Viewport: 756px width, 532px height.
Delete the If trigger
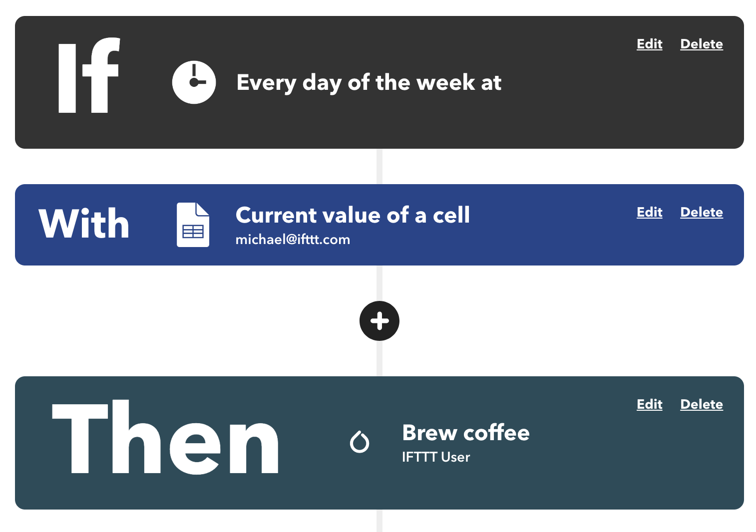[x=702, y=44]
